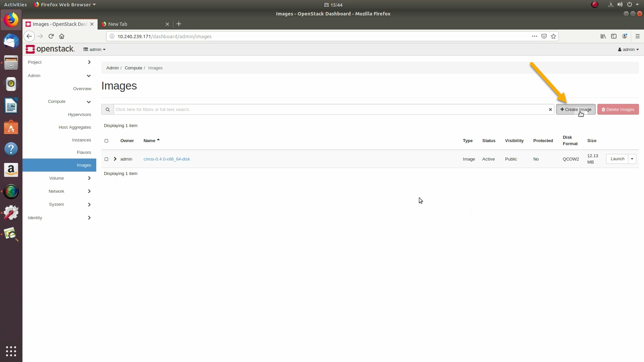Open the Launch button dropdown arrow
This screenshot has width=644, height=362.
632,159
